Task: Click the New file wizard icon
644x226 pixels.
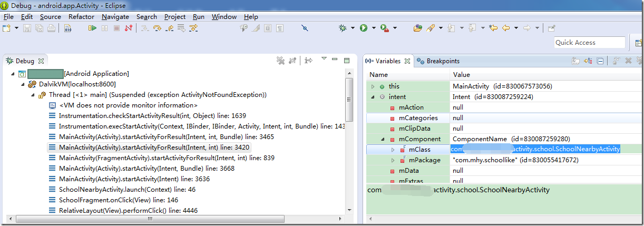Action: [7, 28]
